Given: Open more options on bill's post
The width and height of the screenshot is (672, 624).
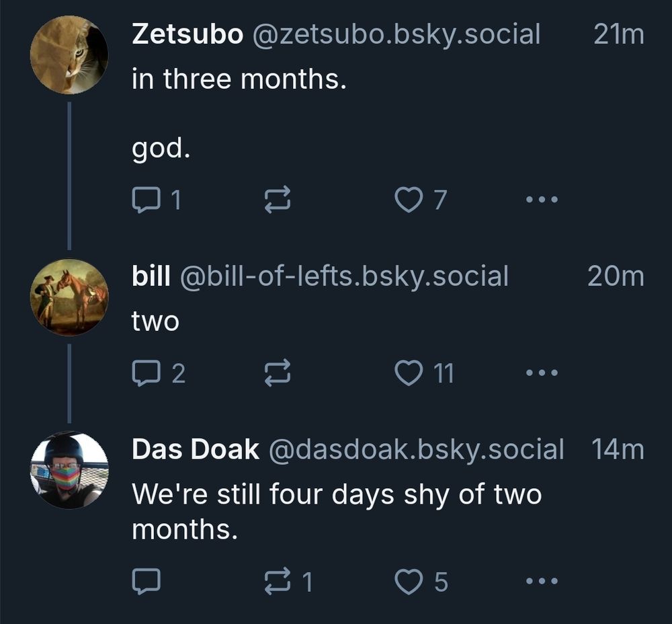Looking at the screenshot, I should [x=541, y=373].
